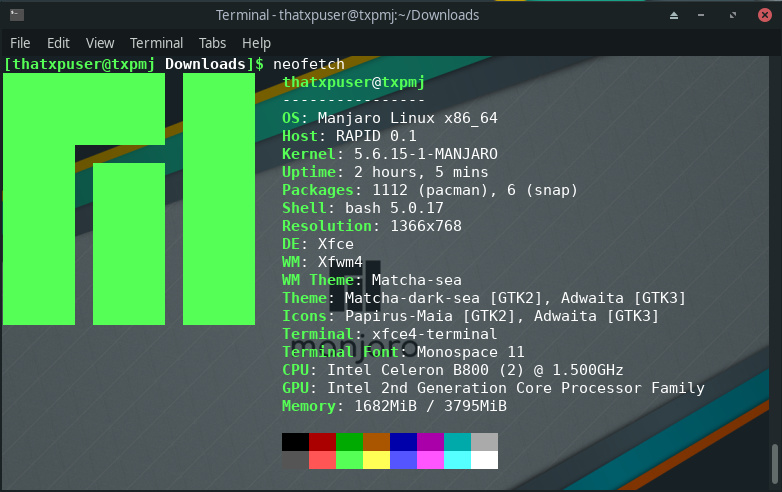Click the bright red color block
The height and width of the screenshot is (492, 782).
(323, 460)
